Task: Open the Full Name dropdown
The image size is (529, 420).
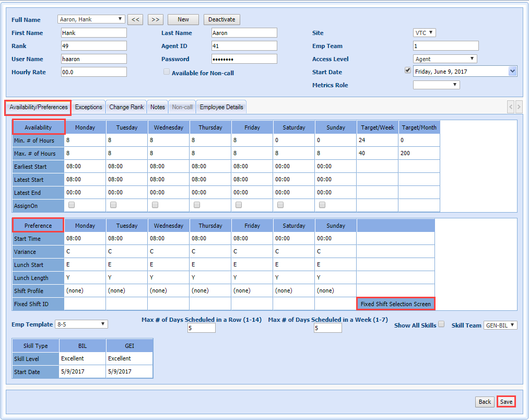Action: tap(91, 19)
